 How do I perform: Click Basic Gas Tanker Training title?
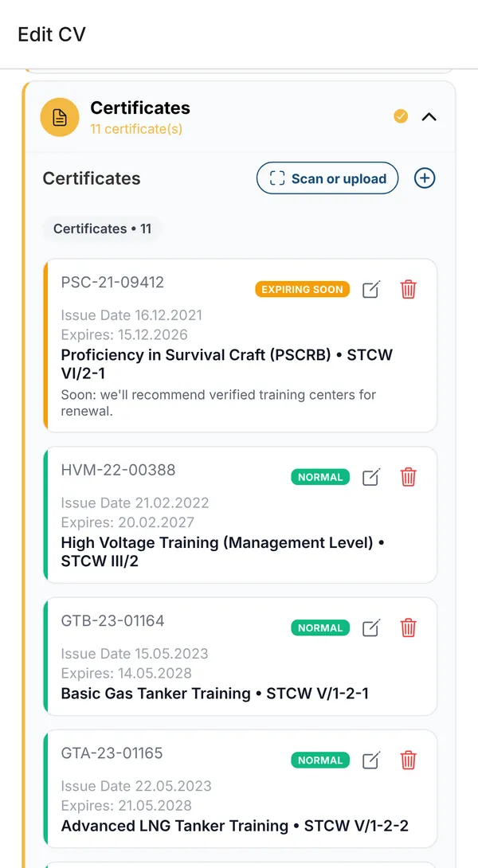[x=214, y=693]
